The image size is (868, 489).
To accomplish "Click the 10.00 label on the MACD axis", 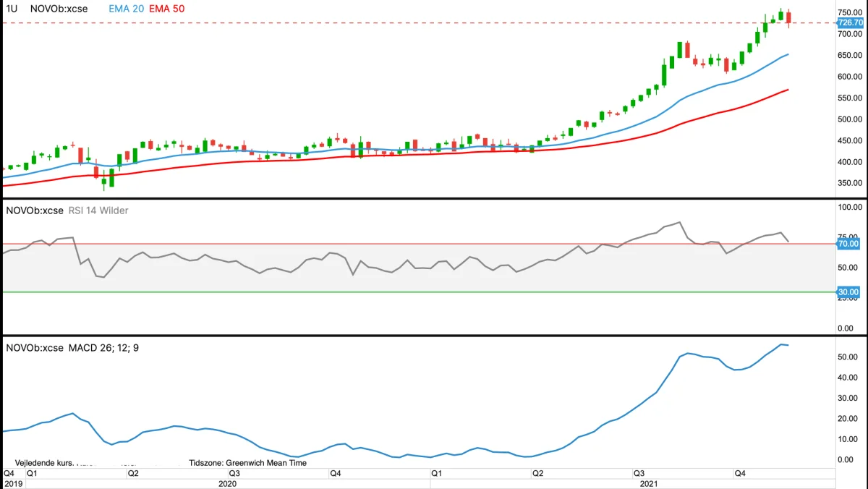I will 847,439.
